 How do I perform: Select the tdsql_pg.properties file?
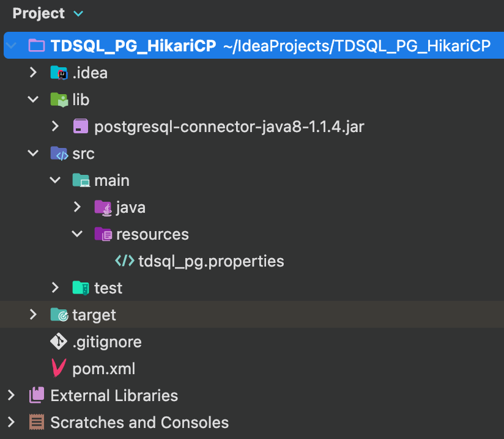[211, 261]
